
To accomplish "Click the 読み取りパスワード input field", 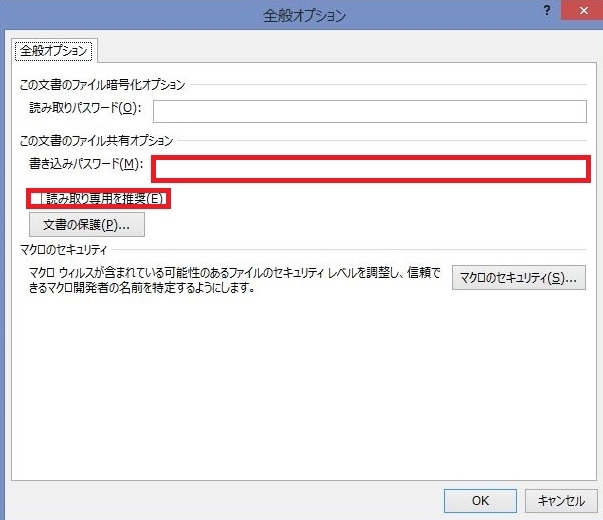I will click(369, 110).
